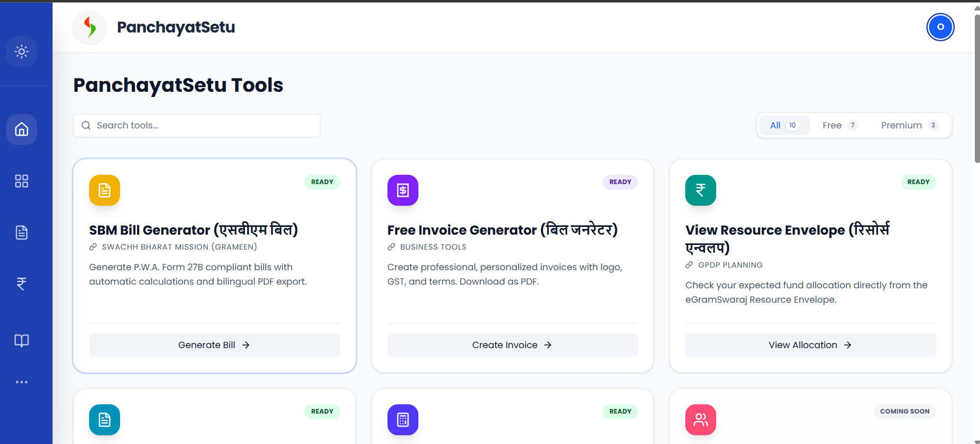Expand the more options ellipsis in the sidebar
The height and width of the screenshot is (444, 980).
tap(22, 382)
